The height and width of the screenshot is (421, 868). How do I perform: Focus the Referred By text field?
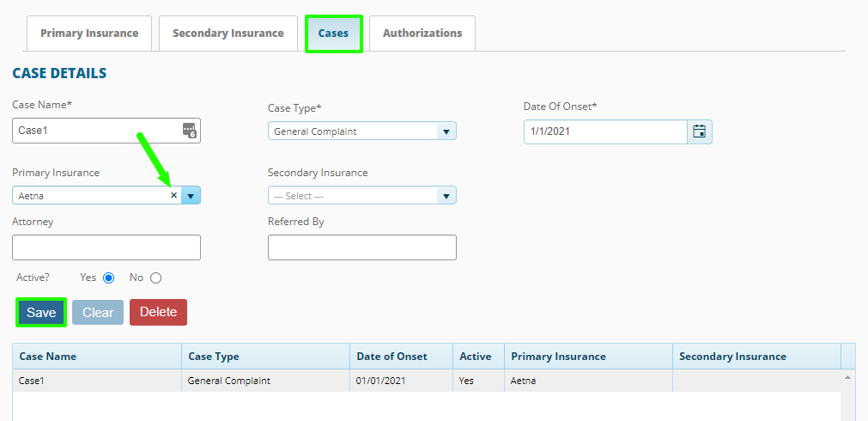(362, 247)
